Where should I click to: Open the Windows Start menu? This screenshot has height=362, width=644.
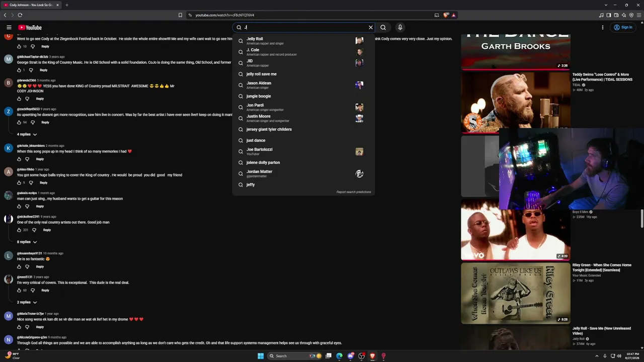click(x=261, y=356)
